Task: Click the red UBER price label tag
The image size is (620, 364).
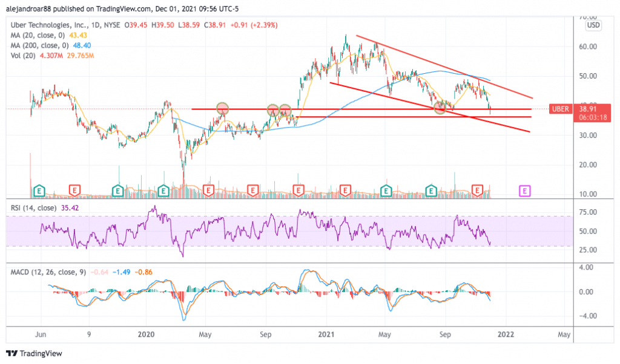Action: point(560,109)
